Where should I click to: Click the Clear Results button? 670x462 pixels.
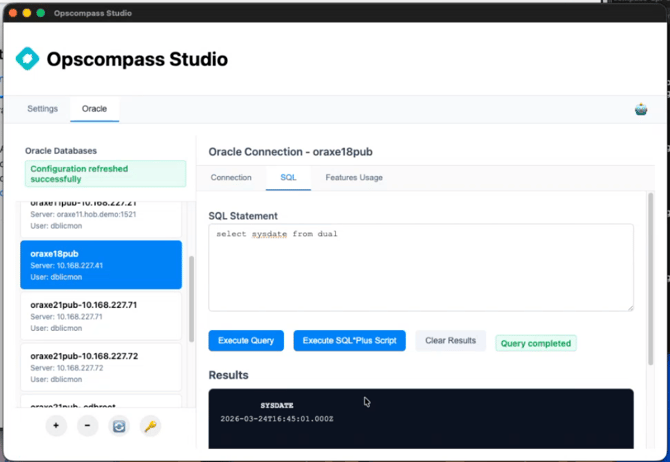point(450,341)
